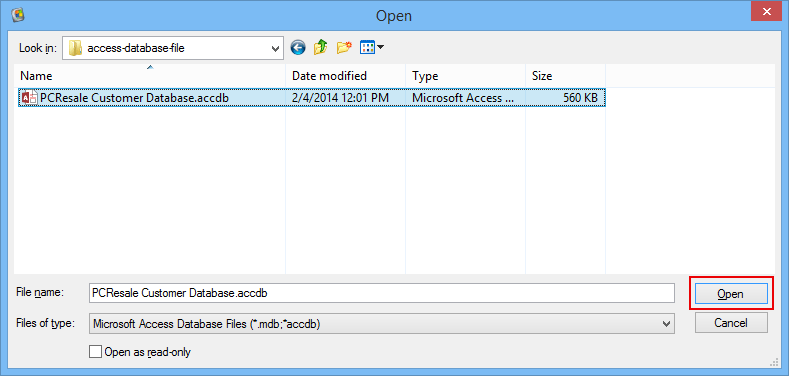Click the folder icon in Look in box

tap(75, 48)
